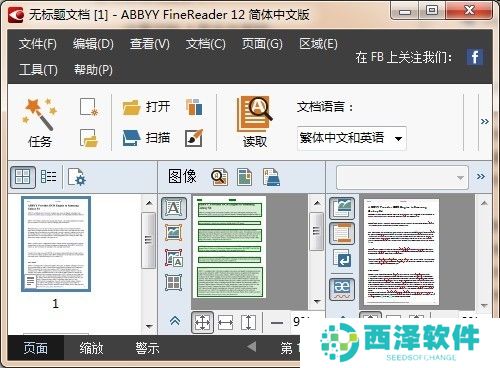Open the image editor paintbrush icon

point(194,138)
